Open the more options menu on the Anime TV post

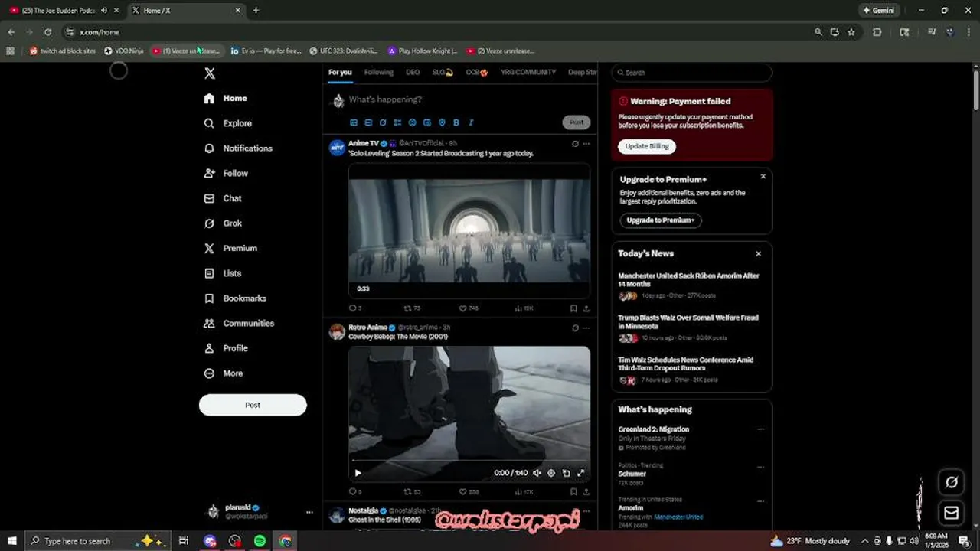(586, 144)
